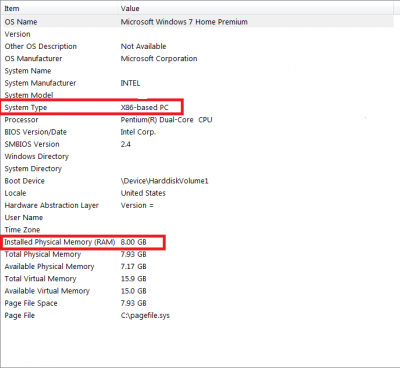The image size is (400, 368).
Task: Click the 2.4 SMBIOS value
Action: coord(126,144)
